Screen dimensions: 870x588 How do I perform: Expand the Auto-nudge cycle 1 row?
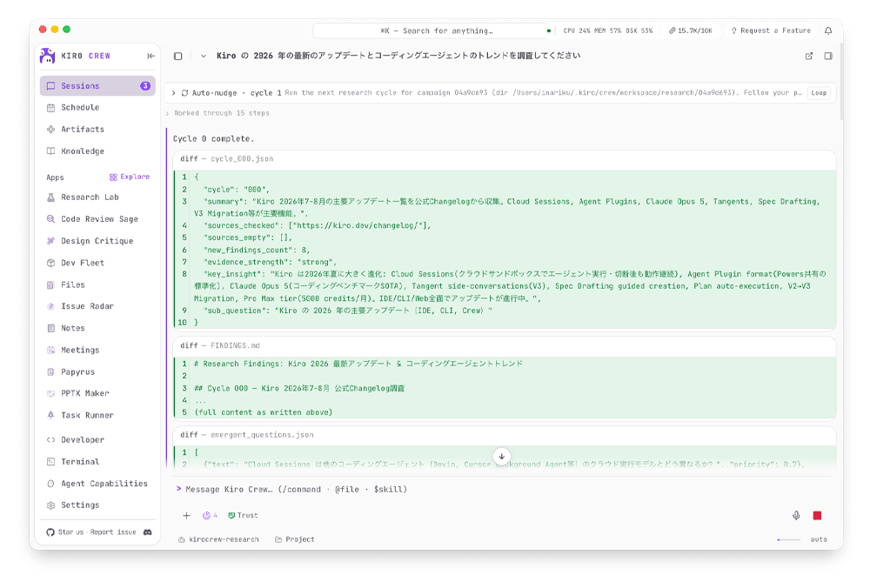[x=174, y=93]
